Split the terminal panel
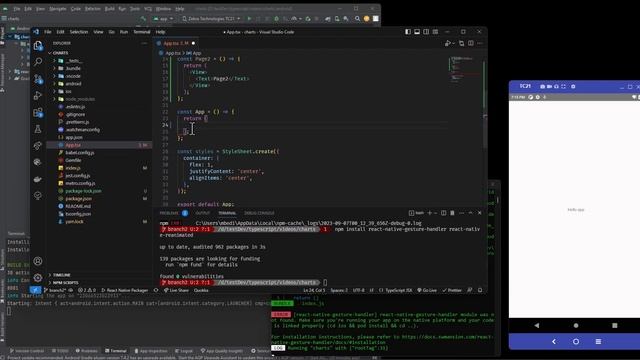This screenshot has height=360, width=640. pyautogui.click(x=444, y=213)
